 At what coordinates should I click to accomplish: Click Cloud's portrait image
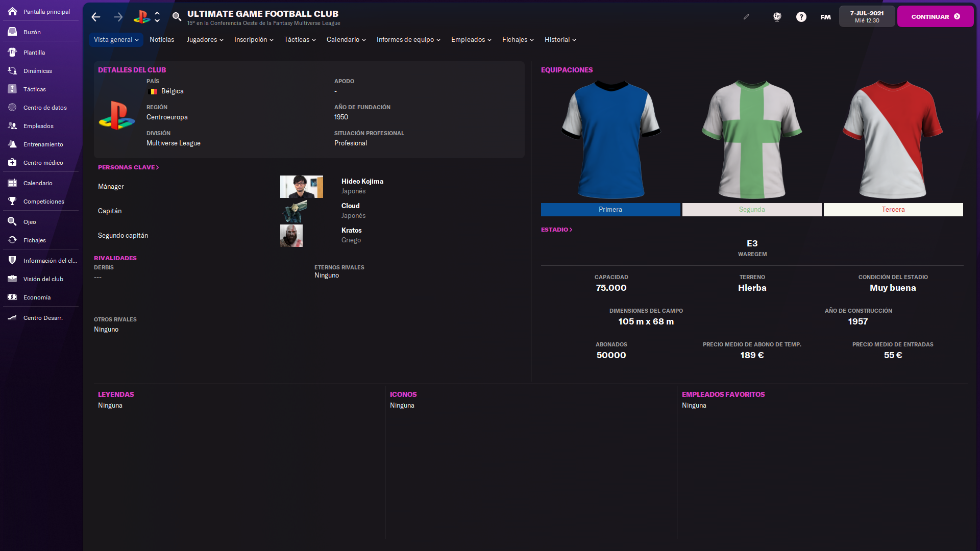click(295, 211)
